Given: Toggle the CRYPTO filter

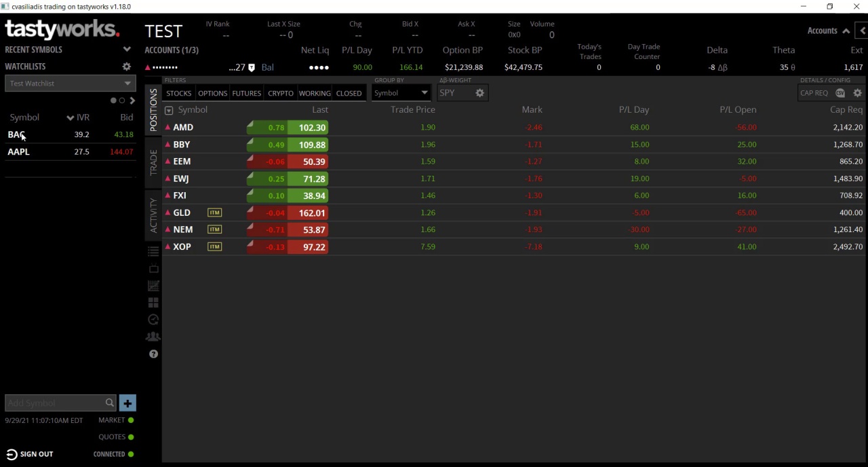Looking at the screenshot, I should [281, 93].
